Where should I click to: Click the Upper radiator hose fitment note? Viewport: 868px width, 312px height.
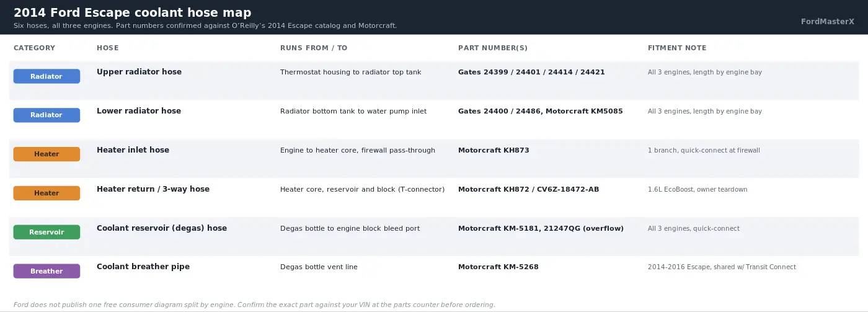705,73
